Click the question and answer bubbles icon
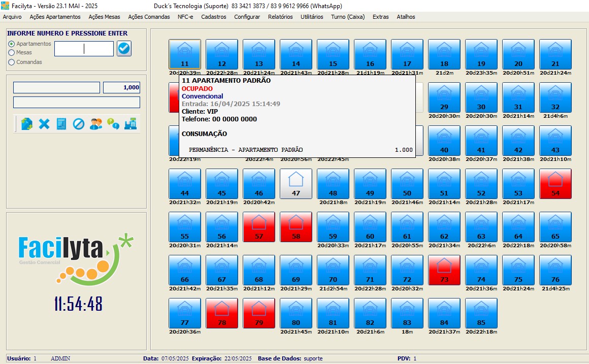The width and height of the screenshot is (589, 364). pos(113,124)
